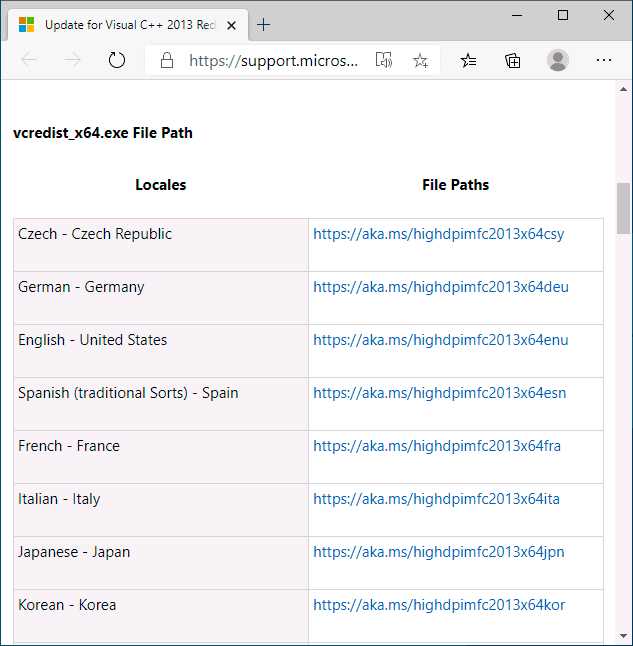Add this page to favorites star icon
This screenshot has height=646, width=633.
[x=420, y=61]
